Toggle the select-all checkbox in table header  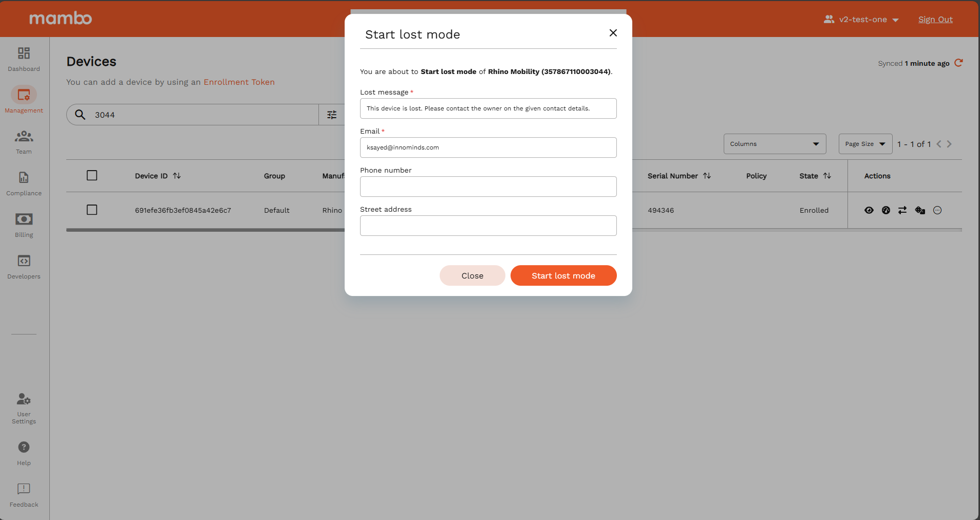[92, 176]
